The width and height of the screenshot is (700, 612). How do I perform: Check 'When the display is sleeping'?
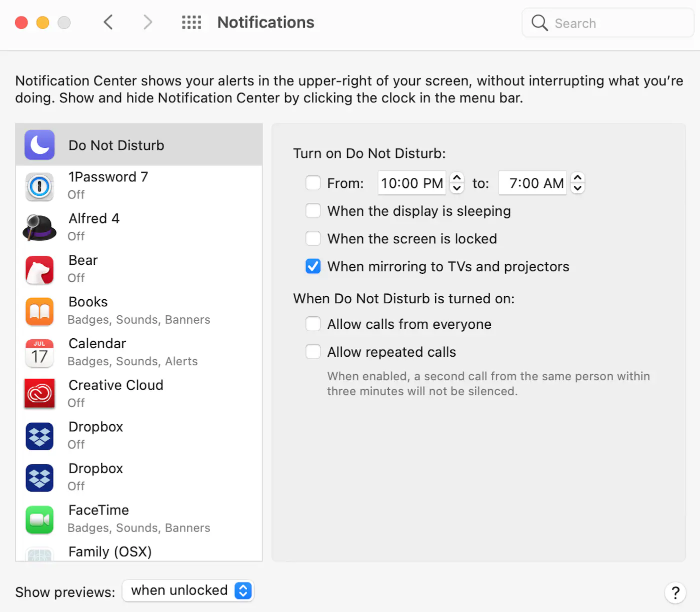(313, 211)
